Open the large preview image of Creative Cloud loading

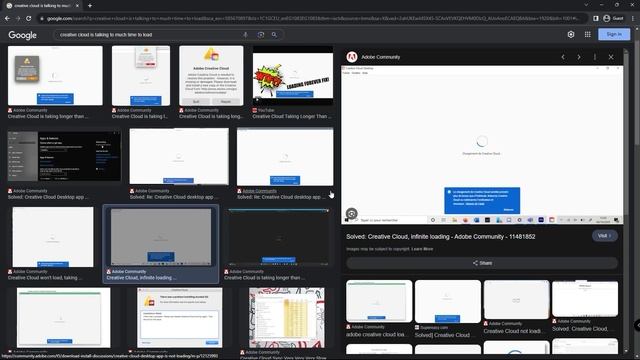pyautogui.click(x=482, y=144)
